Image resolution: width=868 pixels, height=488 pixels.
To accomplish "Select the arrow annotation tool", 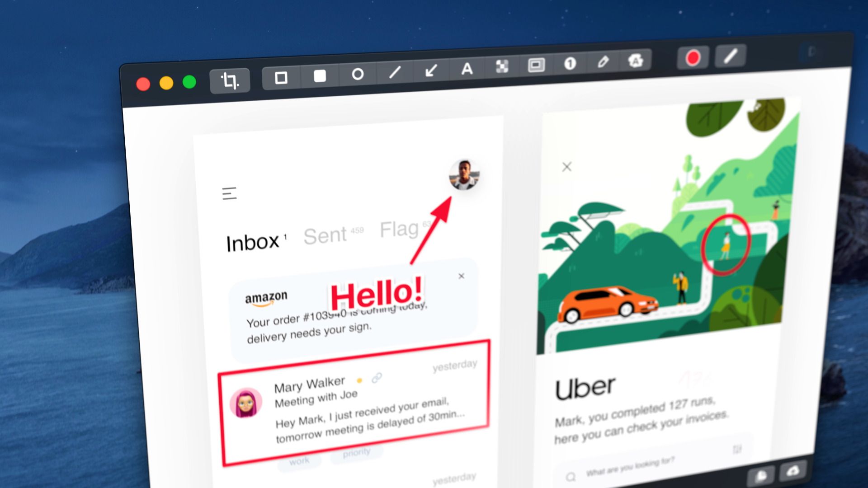I will click(431, 70).
